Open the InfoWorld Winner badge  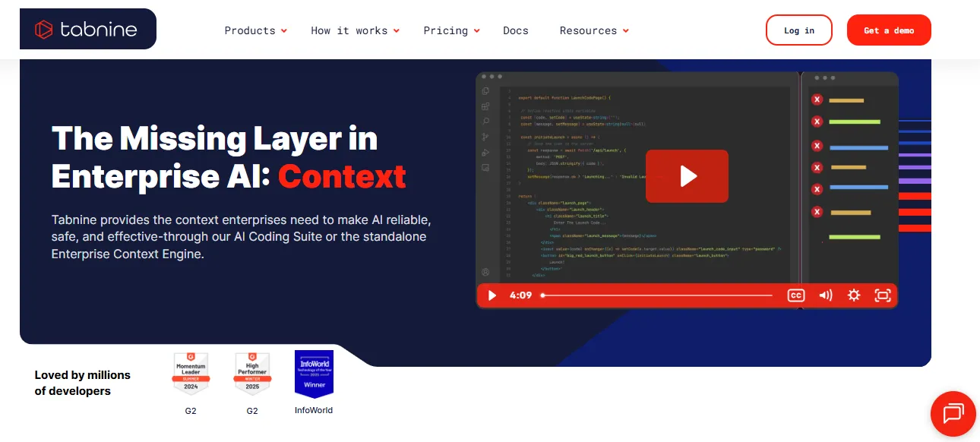(x=314, y=374)
